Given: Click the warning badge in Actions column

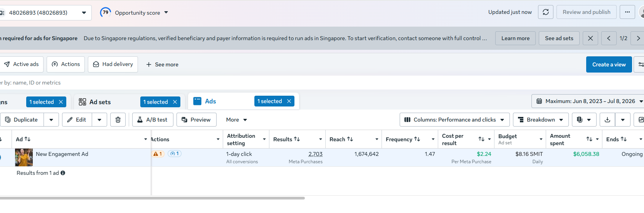Looking at the screenshot, I should (x=158, y=154).
